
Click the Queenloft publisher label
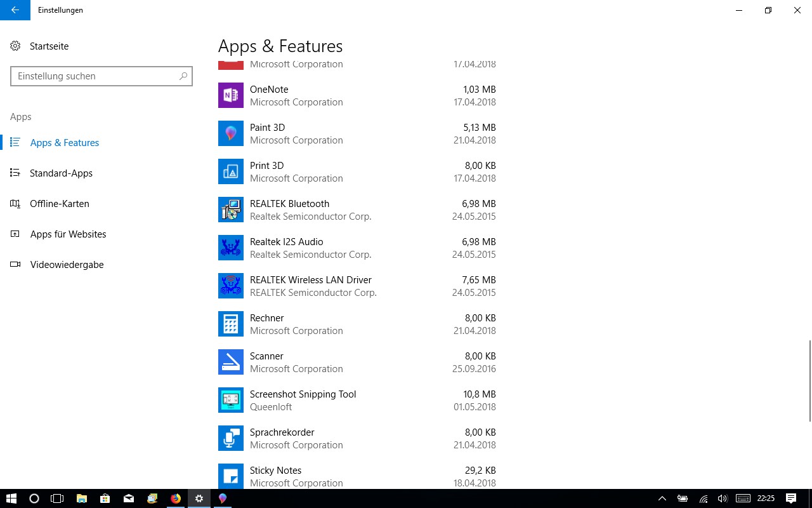tap(271, 407)
